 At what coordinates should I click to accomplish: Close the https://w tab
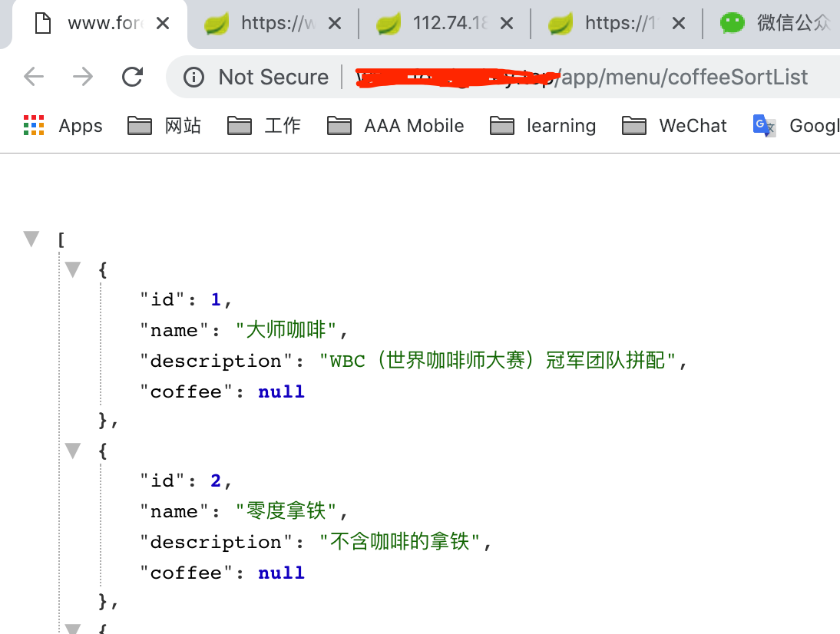coord(335,23)
